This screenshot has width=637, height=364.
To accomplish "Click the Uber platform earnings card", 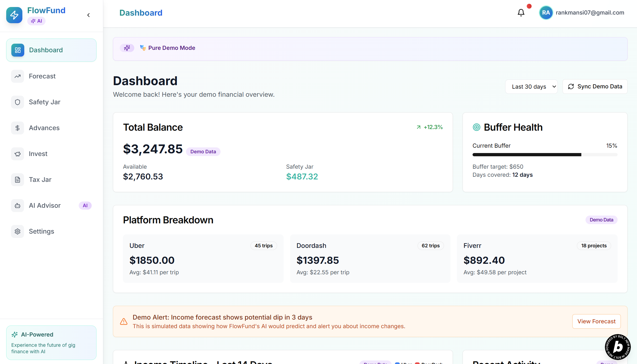I will tap(203, 259).
